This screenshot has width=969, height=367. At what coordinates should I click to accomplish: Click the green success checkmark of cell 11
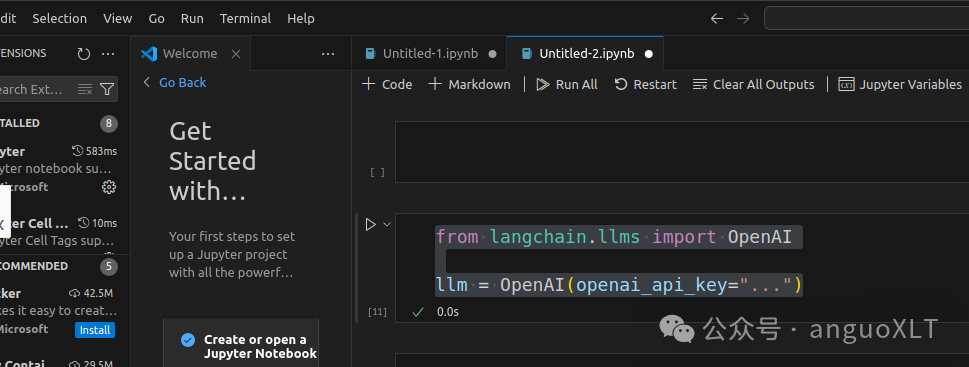(418, 312)
